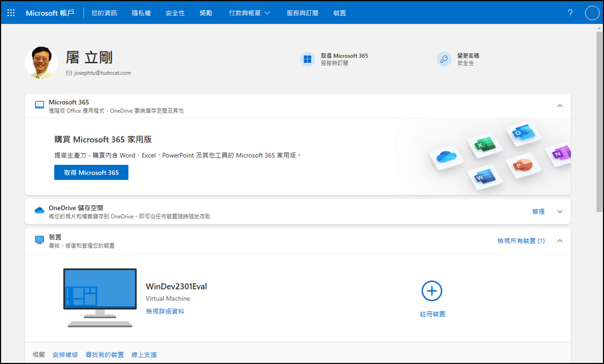Click the Windows logo icon for Microsoft 365
The width and height of the screenshot is (604, 364).
307,59
